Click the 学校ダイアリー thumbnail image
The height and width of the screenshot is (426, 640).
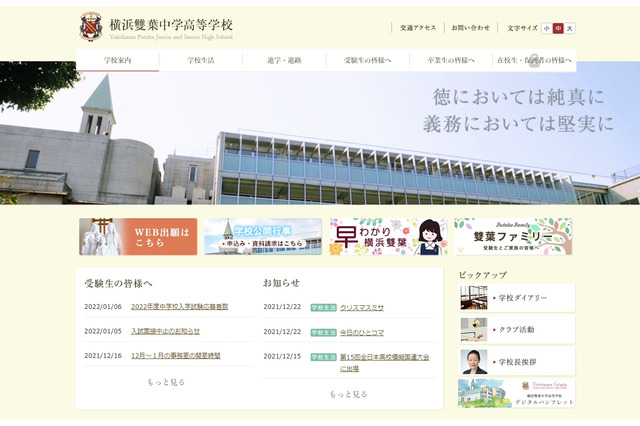point(474,298)
